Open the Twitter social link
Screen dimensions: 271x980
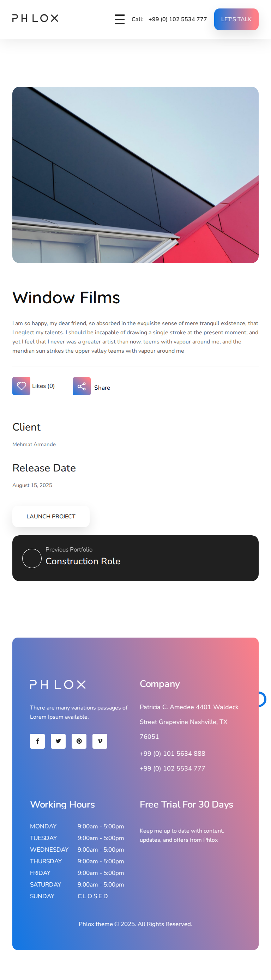pos(58,741)
